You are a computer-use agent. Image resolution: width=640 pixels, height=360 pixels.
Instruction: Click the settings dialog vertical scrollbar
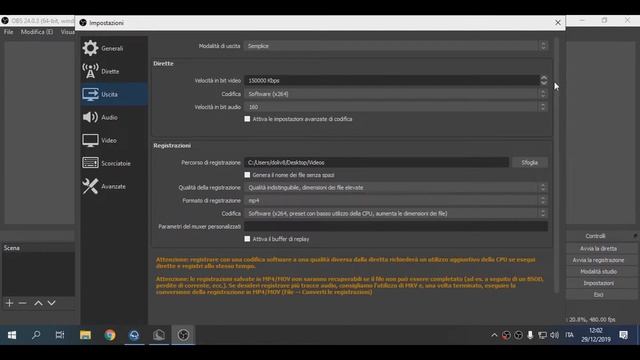pyautogui.click(x=556, y=165)
